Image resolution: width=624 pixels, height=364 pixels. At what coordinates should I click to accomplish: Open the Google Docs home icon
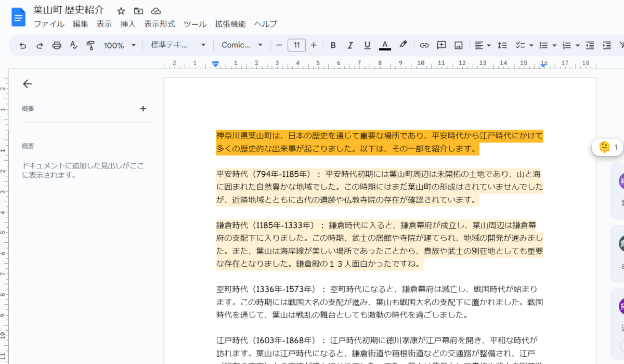point(19,17)
